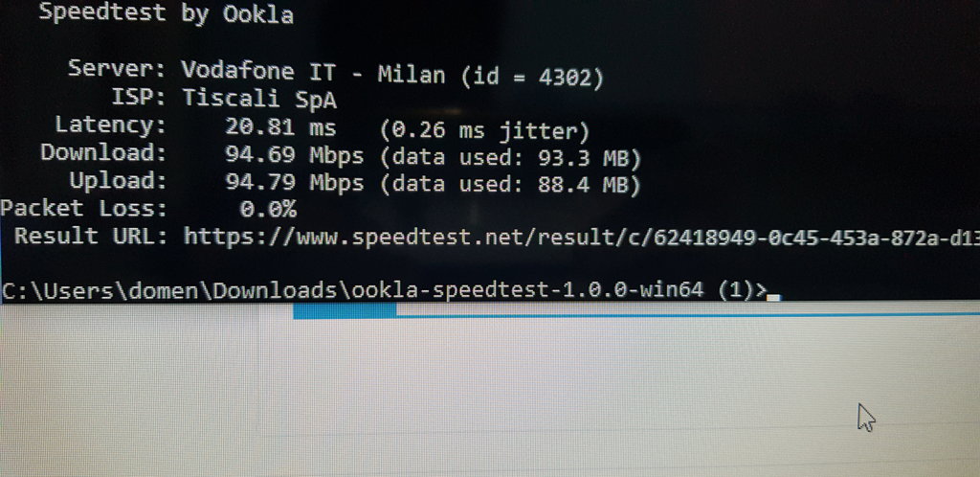Screen dimensions: 980x477
Task: Click the 'Upload:' label in output
Action: pos(118,181)
